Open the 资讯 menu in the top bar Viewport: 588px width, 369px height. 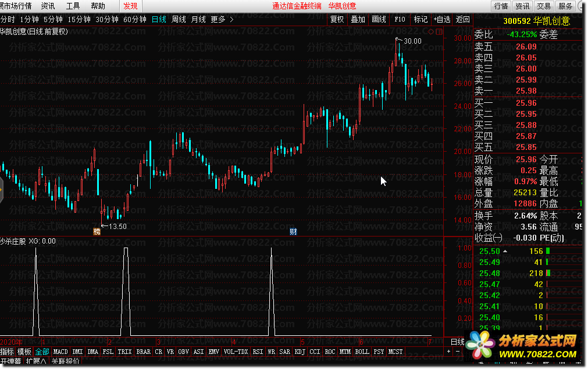tap(48, 6)
